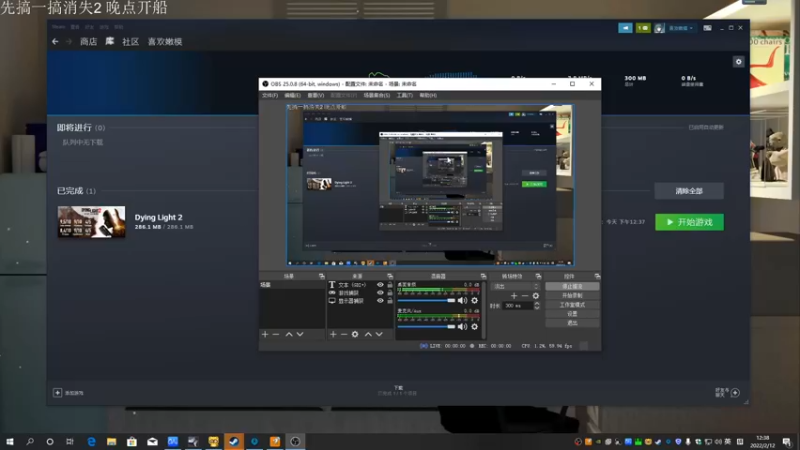Add scene transition with plus icon
The image size is (800, 450).
[x=514, y=296]
